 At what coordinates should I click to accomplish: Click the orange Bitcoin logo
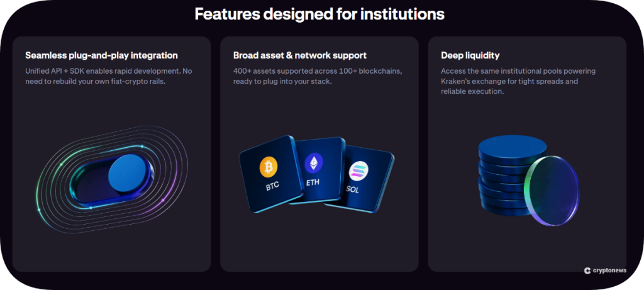click(268, 166)
